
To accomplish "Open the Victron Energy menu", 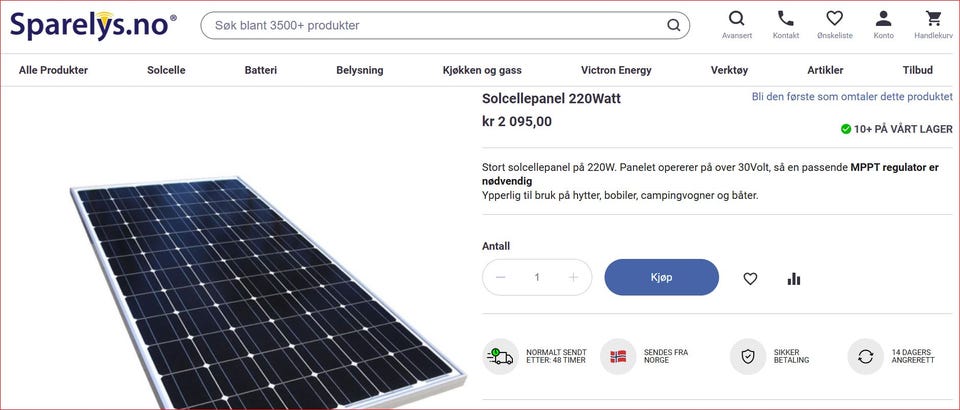I will tap(616, 70).
